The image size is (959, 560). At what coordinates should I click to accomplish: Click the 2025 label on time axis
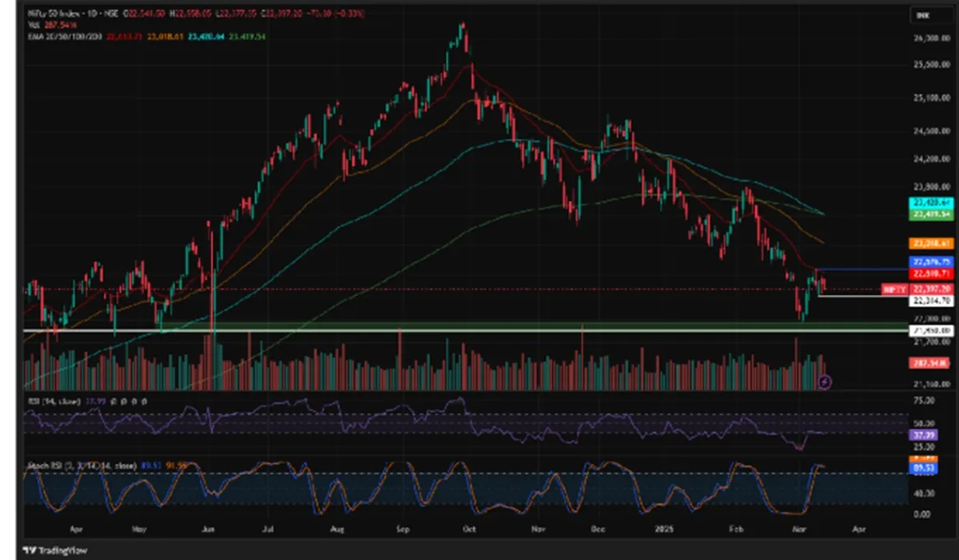(663, 529)
